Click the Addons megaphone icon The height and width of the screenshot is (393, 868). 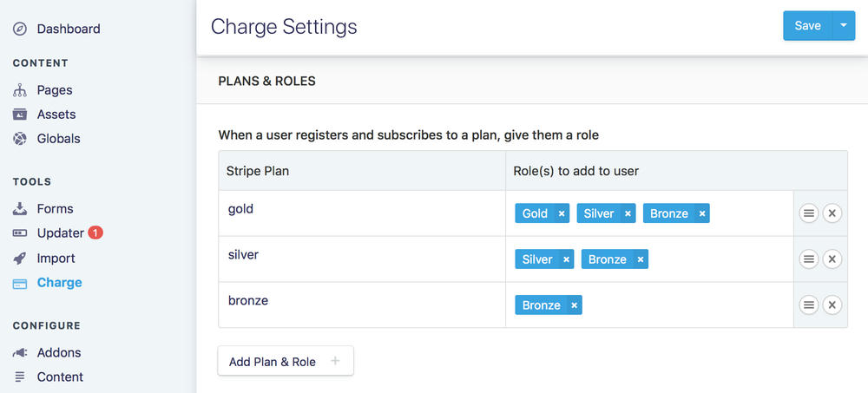point(20,353)
